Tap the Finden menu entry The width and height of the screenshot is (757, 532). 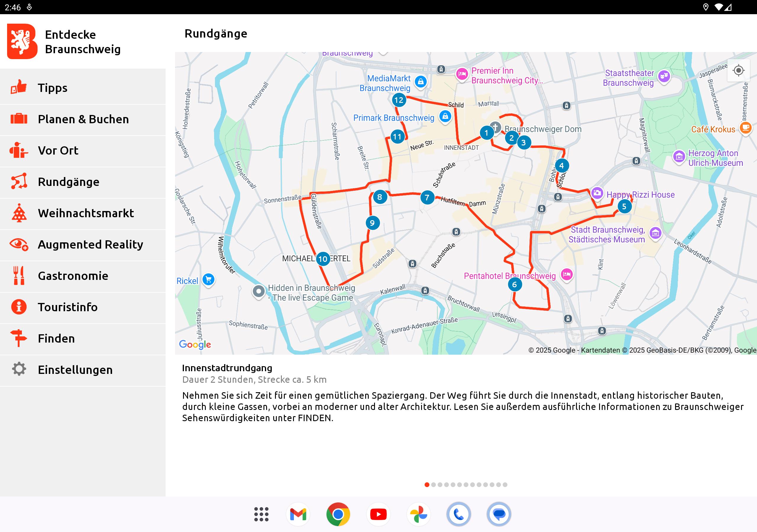pyautogui.click(x=83, y=338)
